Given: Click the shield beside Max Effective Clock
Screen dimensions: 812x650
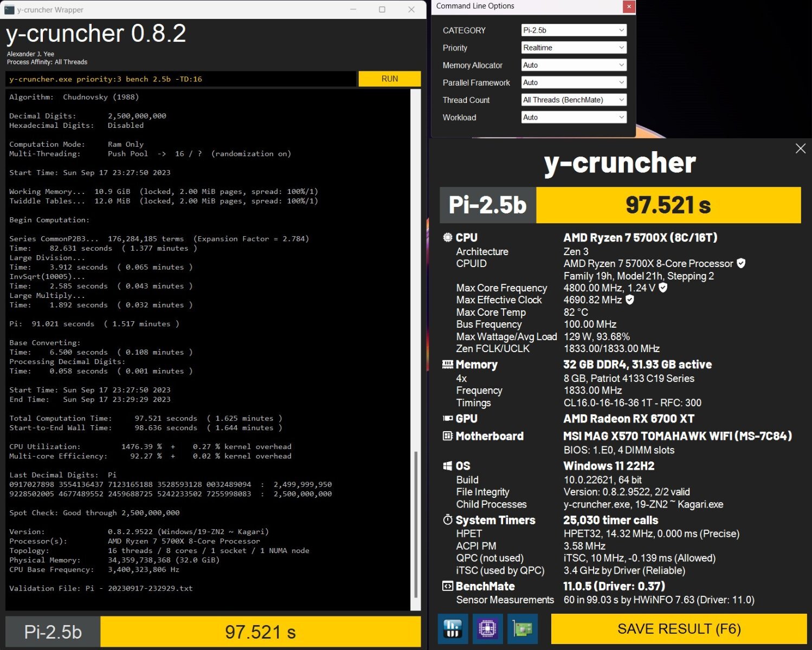Looking at the screenshot, I should point(630,300).
